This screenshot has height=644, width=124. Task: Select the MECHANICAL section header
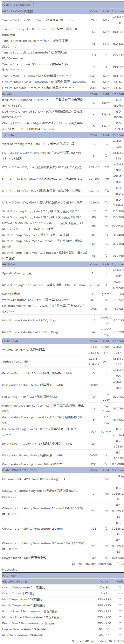click(18, 11)
